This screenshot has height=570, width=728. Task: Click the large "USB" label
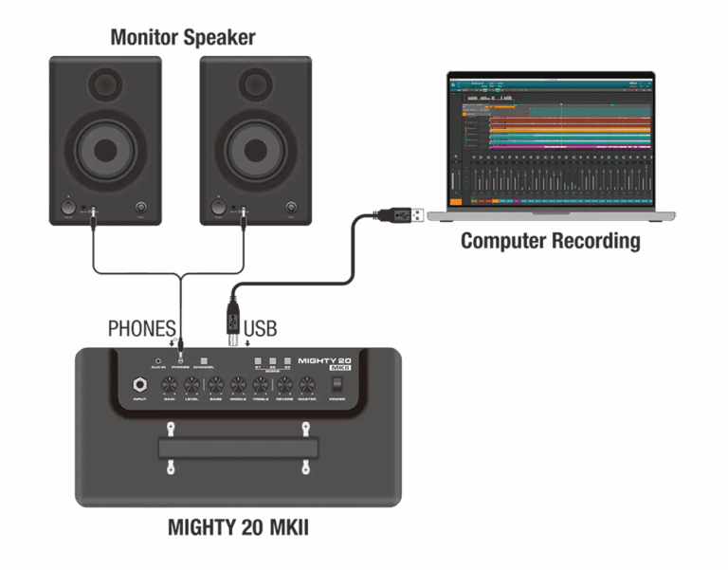pos(260,328)
